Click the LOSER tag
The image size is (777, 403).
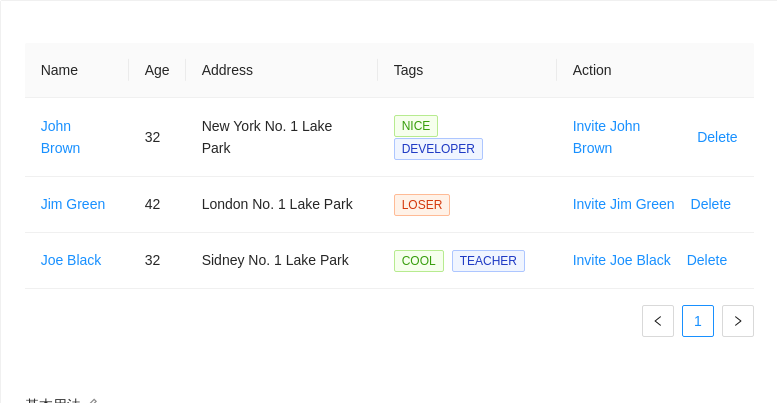coord(422,205)
